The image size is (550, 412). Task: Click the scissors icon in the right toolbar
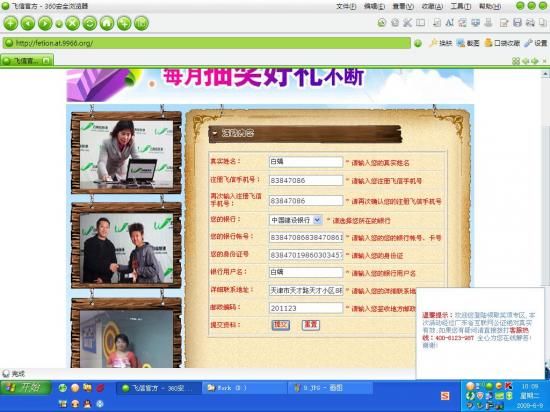point(407,23)
